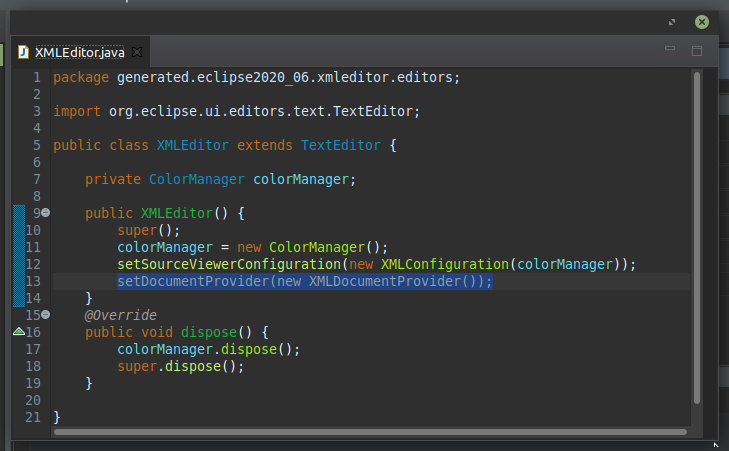729x451 pixels.
Task: Collapse the dispose method fold at line 15
Action: (x=46, y=315)
